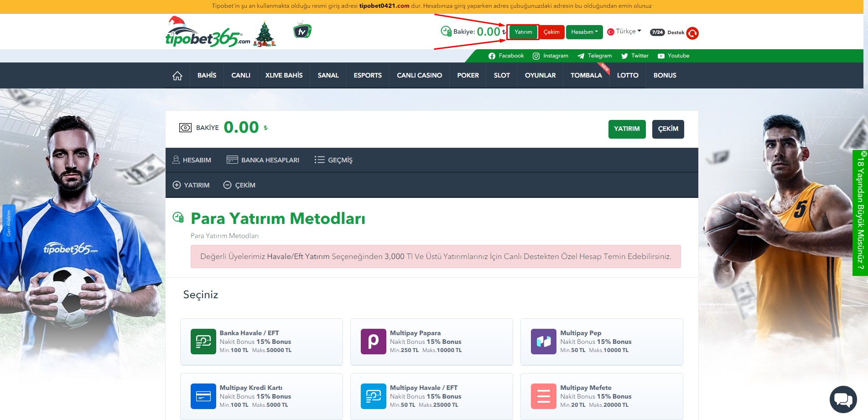Screen dimensions: 868x420
Task: Select Multipay Pep payment method
Action: pos(602,342)
